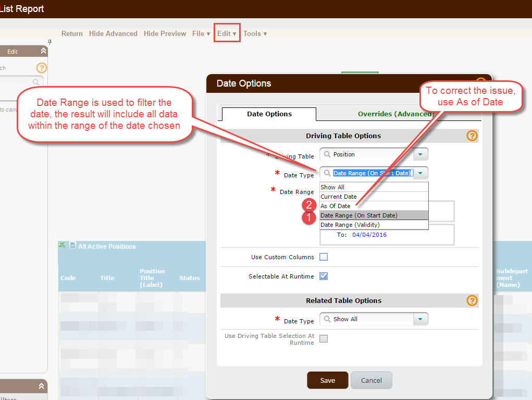Screen dimensions: 532x400
Task: Cancel the Date Options dialog
Action: coord(371,380)
